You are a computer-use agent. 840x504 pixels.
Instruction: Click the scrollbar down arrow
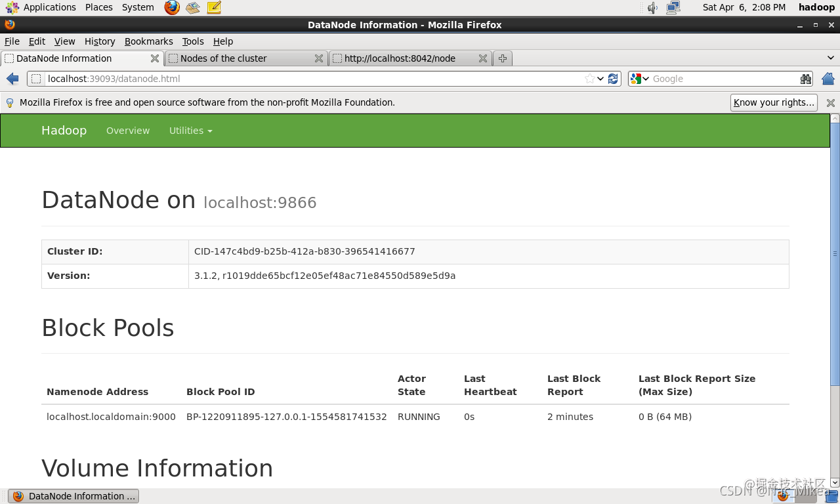coord(835,482)
